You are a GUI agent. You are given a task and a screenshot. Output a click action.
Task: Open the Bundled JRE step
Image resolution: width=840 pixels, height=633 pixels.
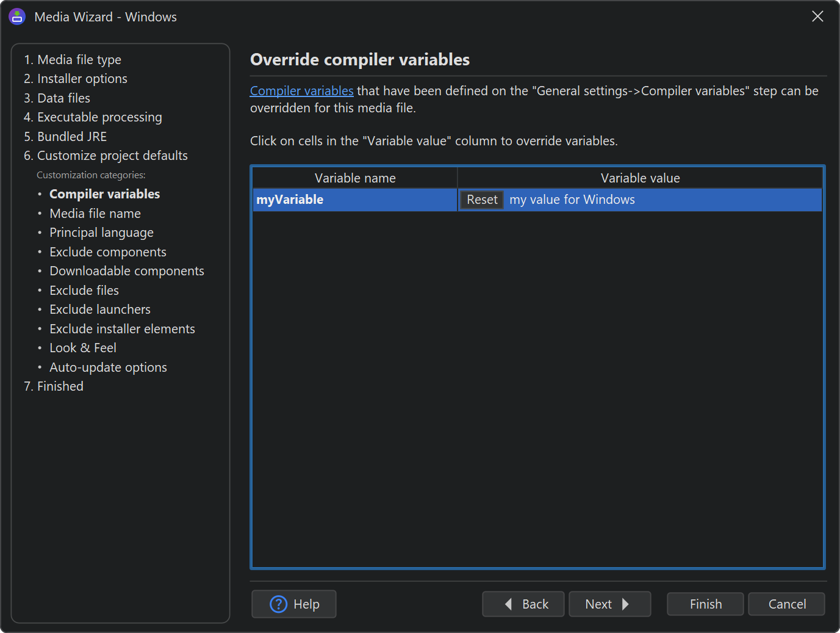[x=65, y=137]
